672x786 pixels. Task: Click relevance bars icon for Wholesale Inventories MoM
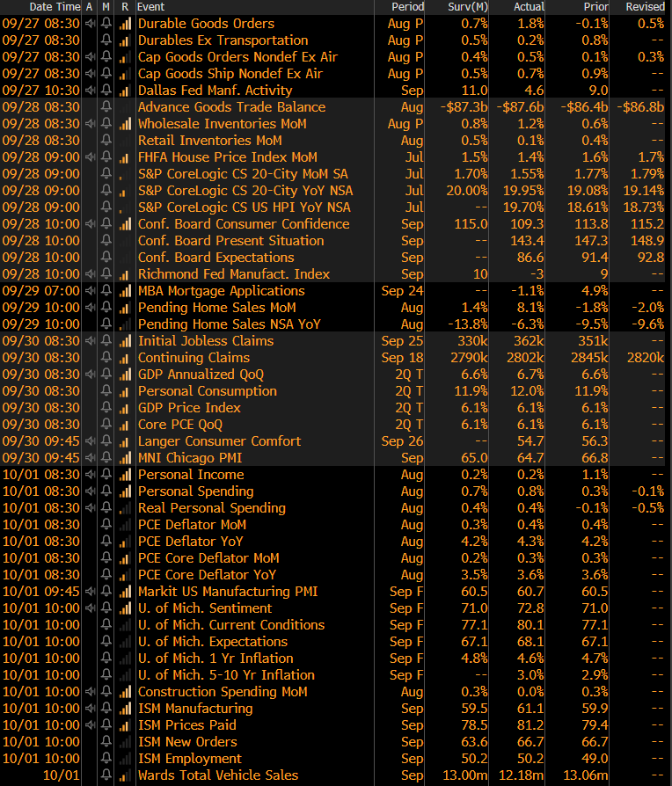tap(124, 124)
